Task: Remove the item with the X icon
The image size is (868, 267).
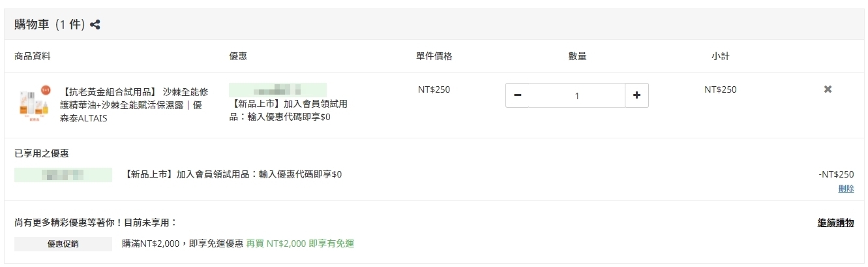Action: pyautogui.click(x=828, y=89)
